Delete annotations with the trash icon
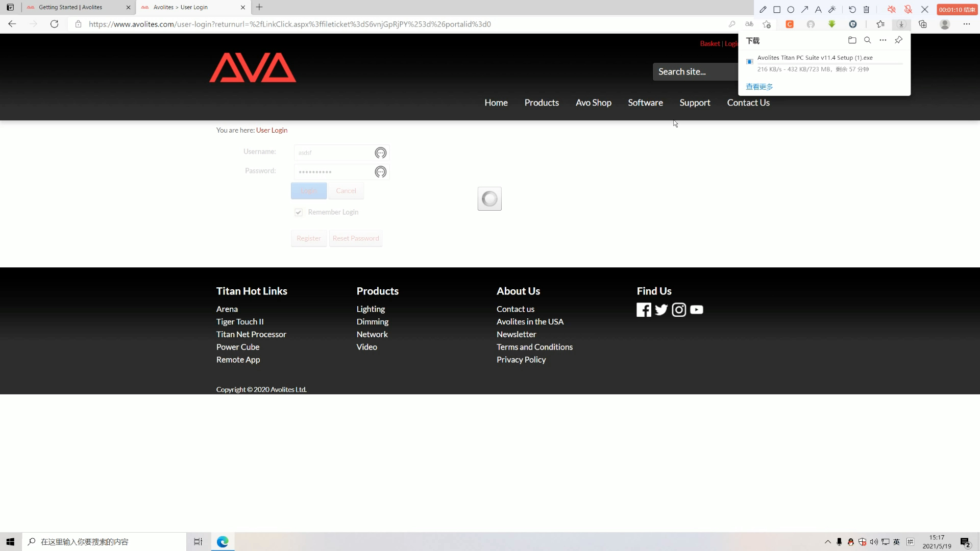 pyautogui.click(x=866, y=10)
